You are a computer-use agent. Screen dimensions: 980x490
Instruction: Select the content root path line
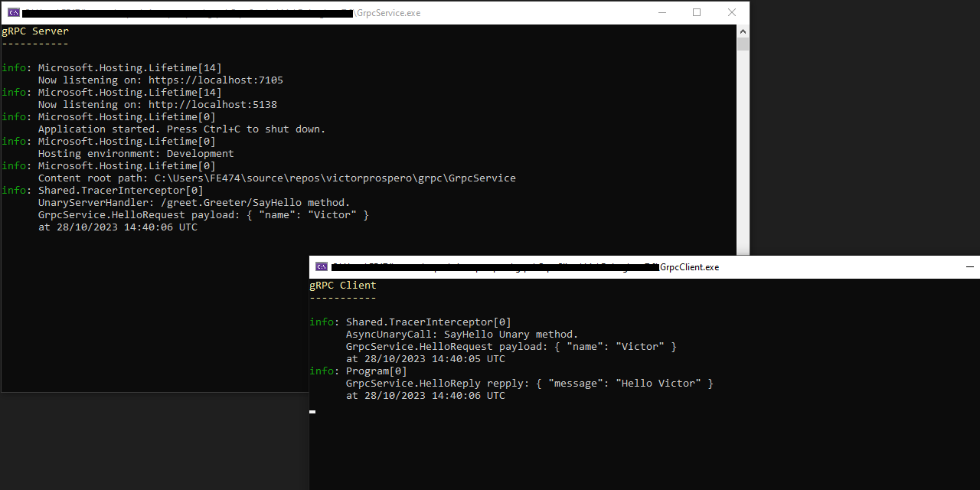coord(276,178)
